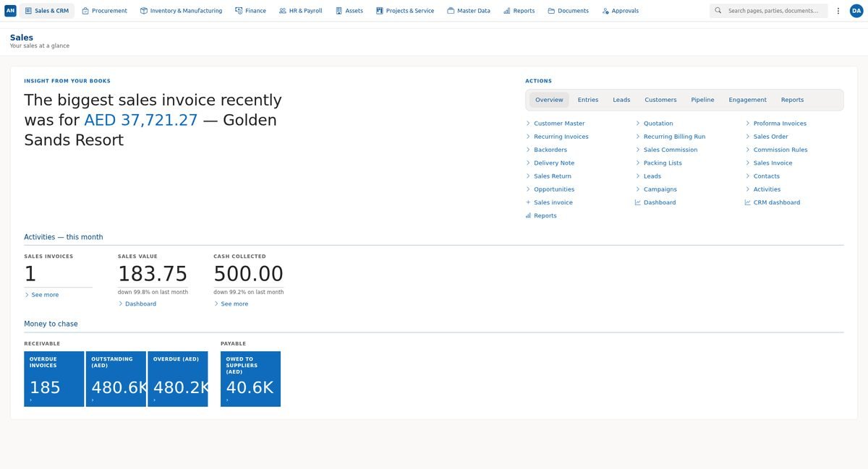Click the chevron beside Sales Commission
Screen dimensions: 868x469
click(638, 150)
